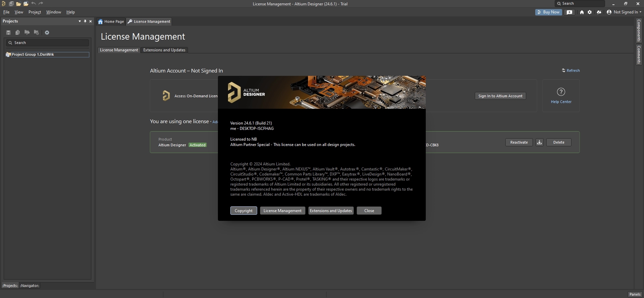
Task: Open the File menu
Action: [6, 12]
